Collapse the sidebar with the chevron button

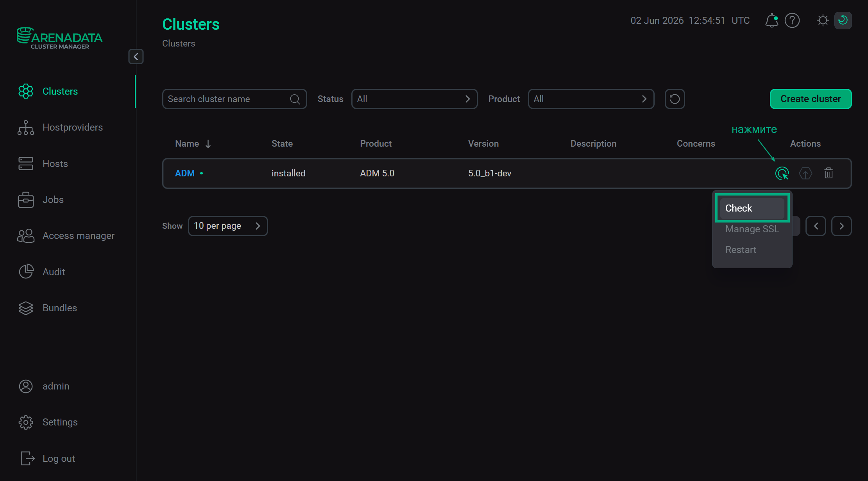click(x=136, y=57)
